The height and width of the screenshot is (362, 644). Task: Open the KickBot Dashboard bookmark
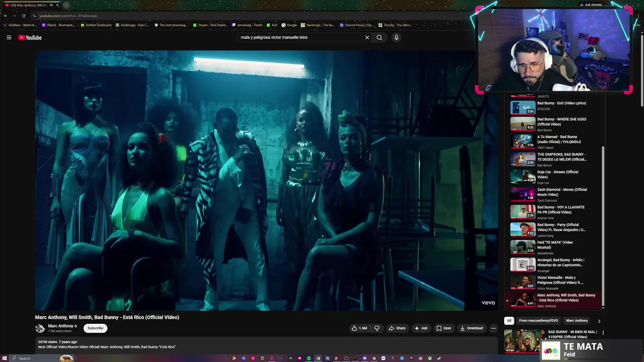(x=96, y=25)
